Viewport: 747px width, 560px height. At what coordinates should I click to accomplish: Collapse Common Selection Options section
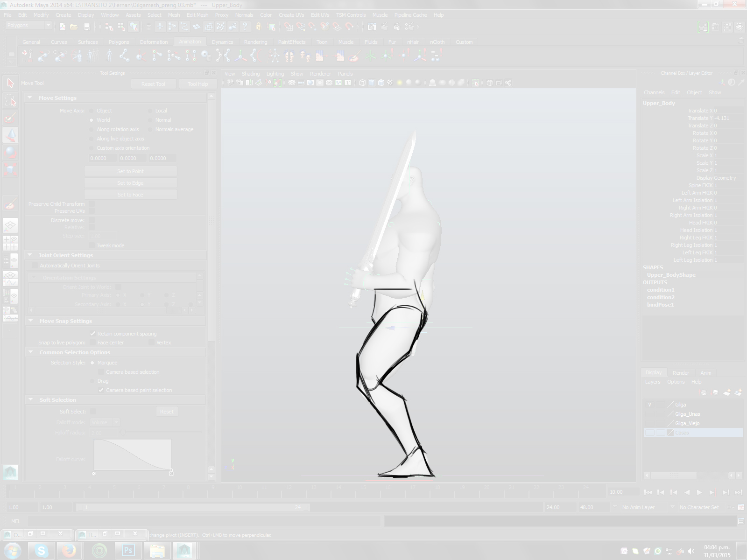pyautogui.click(x=30, y=352)
